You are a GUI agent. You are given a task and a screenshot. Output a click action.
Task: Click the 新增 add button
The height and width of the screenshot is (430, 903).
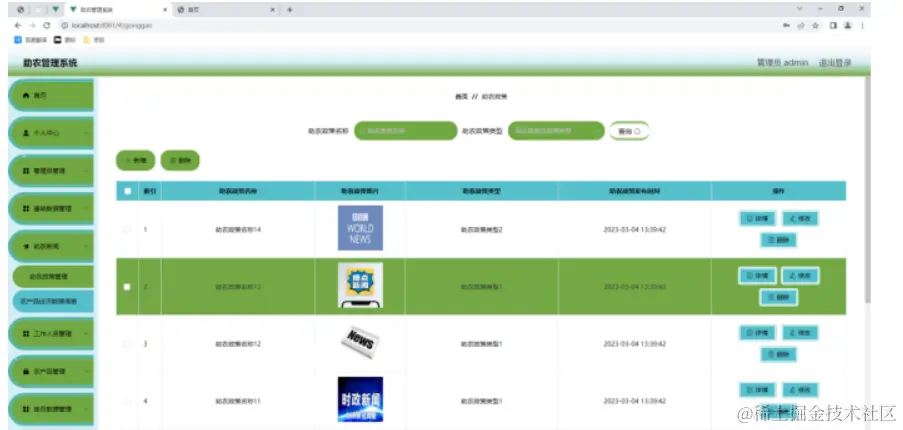pyautogui.click(x=136, y=161)
